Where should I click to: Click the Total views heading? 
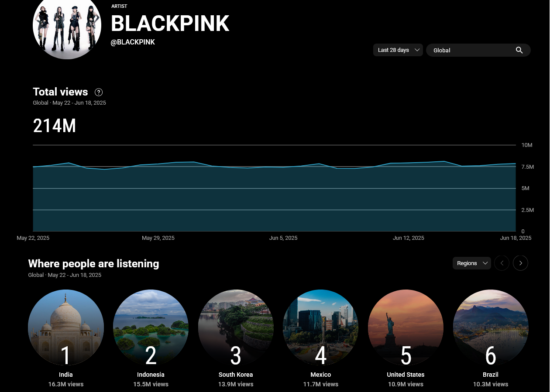coord(60,92)
